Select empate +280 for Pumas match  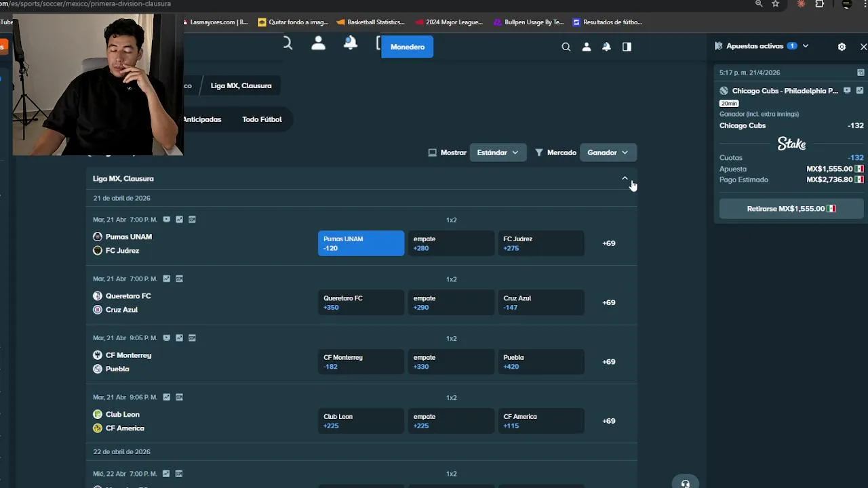click(x=451, y=243)
